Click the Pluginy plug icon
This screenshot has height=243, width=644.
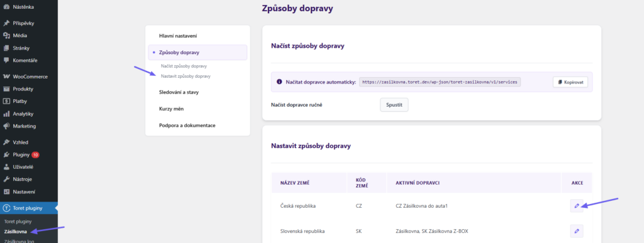click(6, 155)
